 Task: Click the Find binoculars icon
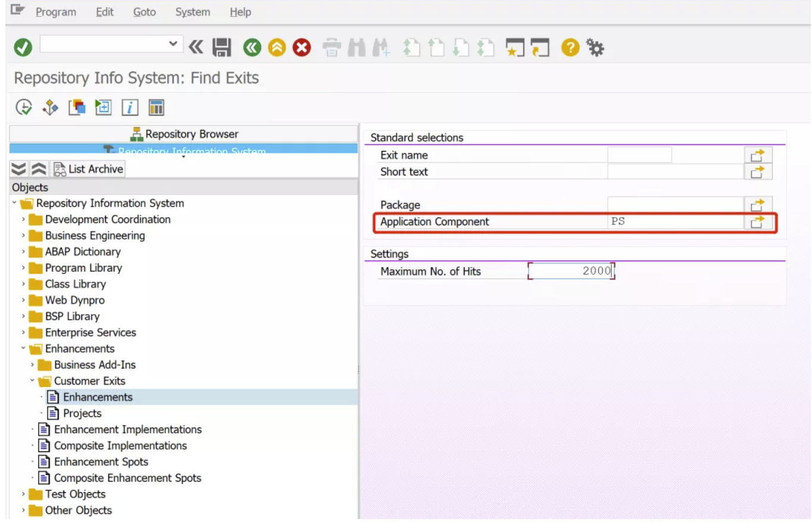pos(356,48)
